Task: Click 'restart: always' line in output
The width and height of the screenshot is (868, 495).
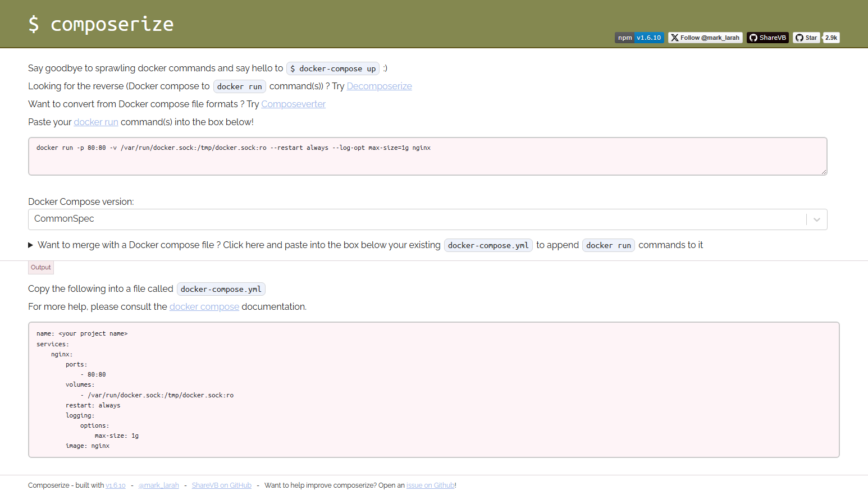Action: (x=93, y=405)
